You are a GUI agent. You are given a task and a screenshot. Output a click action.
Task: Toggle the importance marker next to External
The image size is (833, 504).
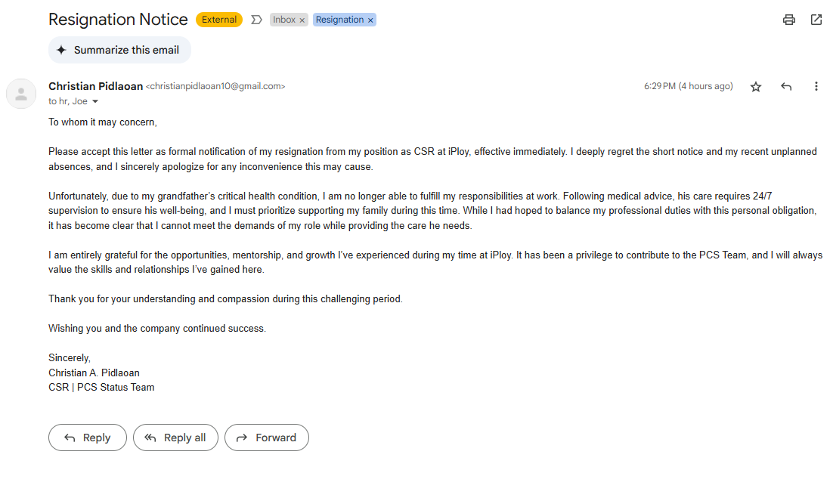click(256, 20)
